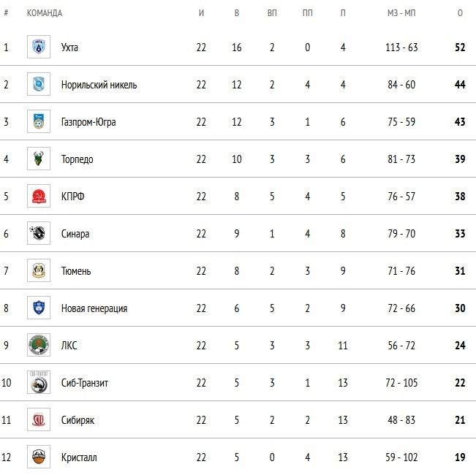The height and width of the screenshot is (475, 476).
Task: Select the Сибиряк team name
Action: (x=78, y=420)
